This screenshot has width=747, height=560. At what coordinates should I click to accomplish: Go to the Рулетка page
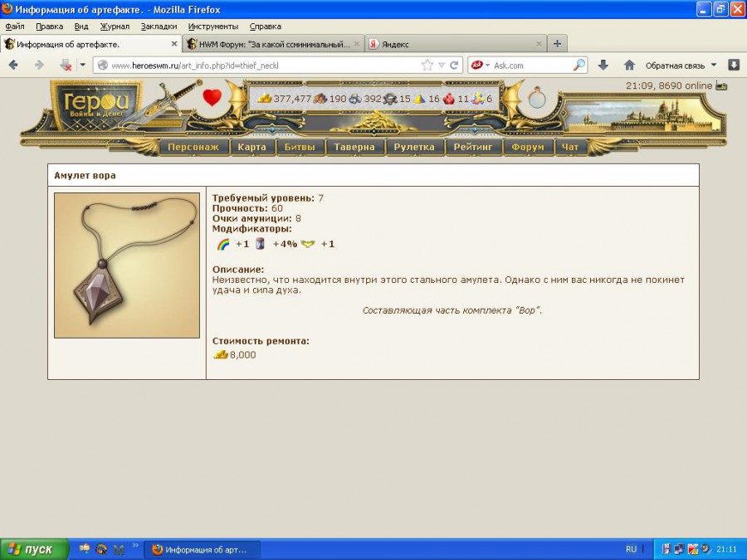click(414, 147)
